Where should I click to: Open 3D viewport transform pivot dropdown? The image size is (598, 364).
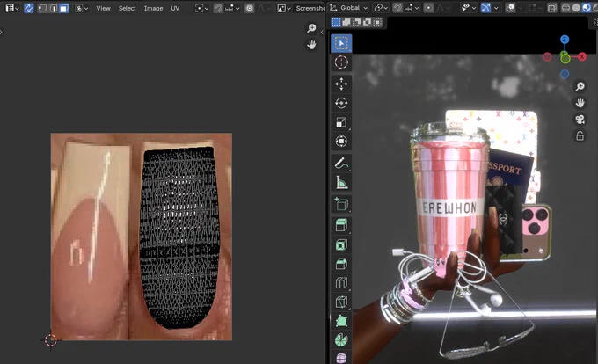click(x=380, y=8)
